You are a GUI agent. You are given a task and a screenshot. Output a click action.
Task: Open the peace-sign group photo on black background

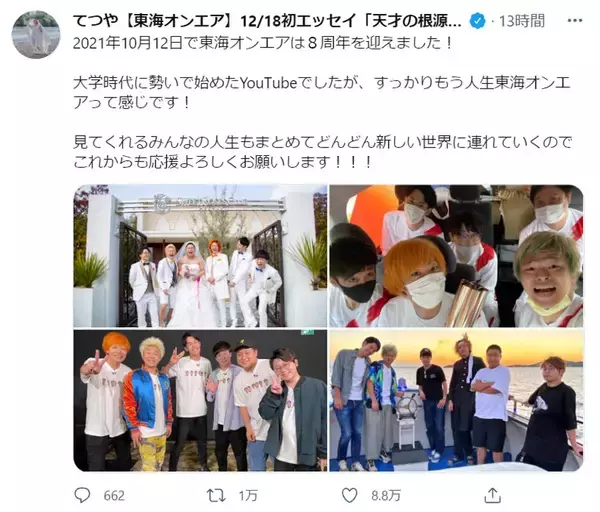(x=200, y=400)
